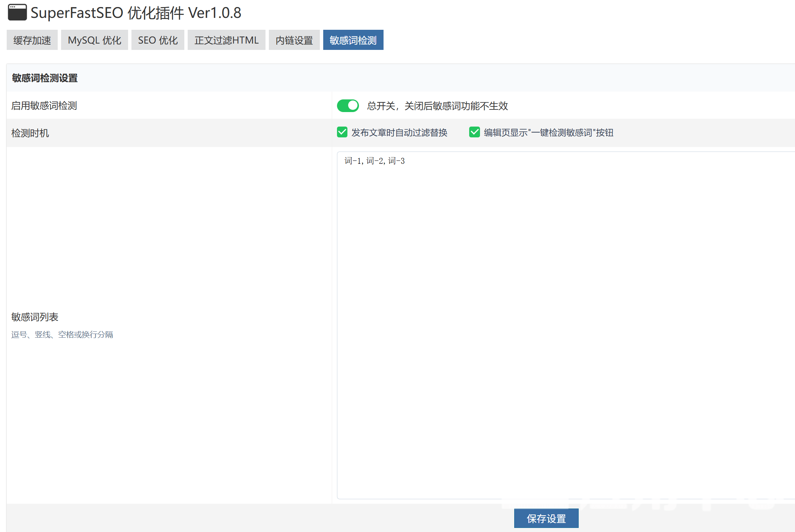Image resolution: width=795 pixels, height=532 pixels.
Task: Go to the SEO 优化 tab
Action: (x=158, y=40)
